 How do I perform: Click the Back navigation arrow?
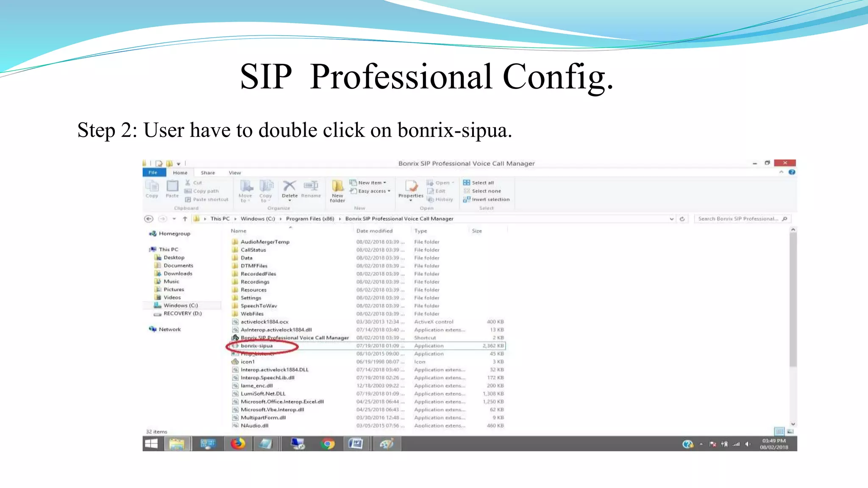click(149, 219)
